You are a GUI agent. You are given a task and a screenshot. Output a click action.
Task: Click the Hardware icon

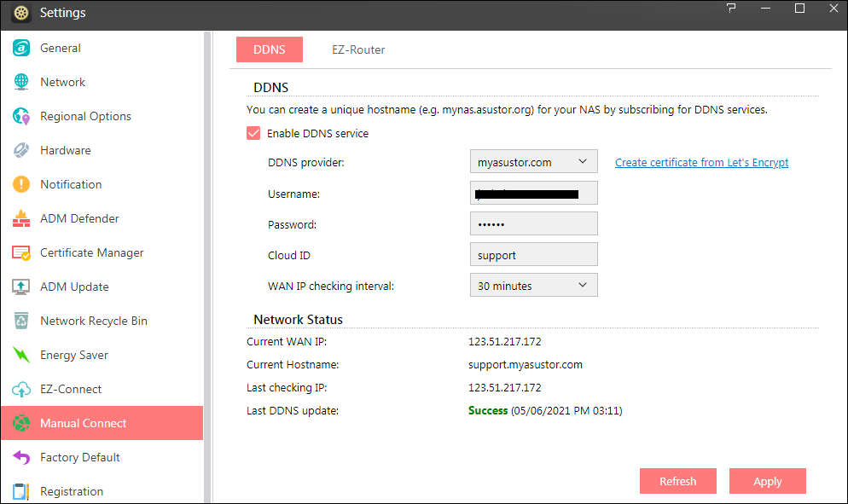[x=21, y=150]
